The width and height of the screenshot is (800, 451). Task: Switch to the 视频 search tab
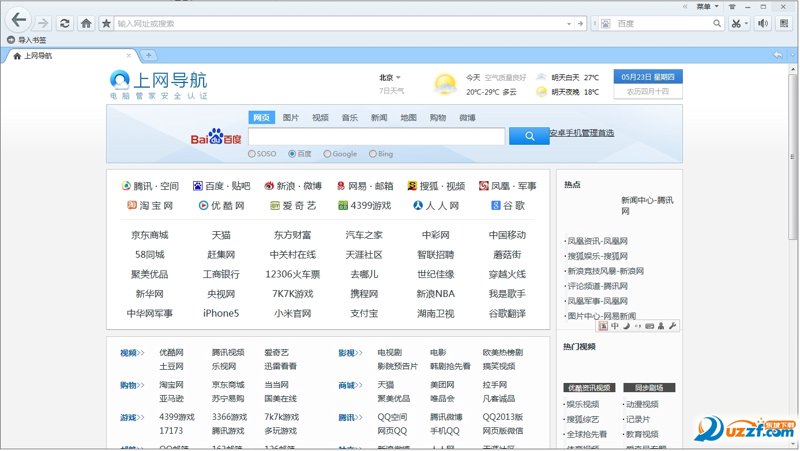point(320,117)
